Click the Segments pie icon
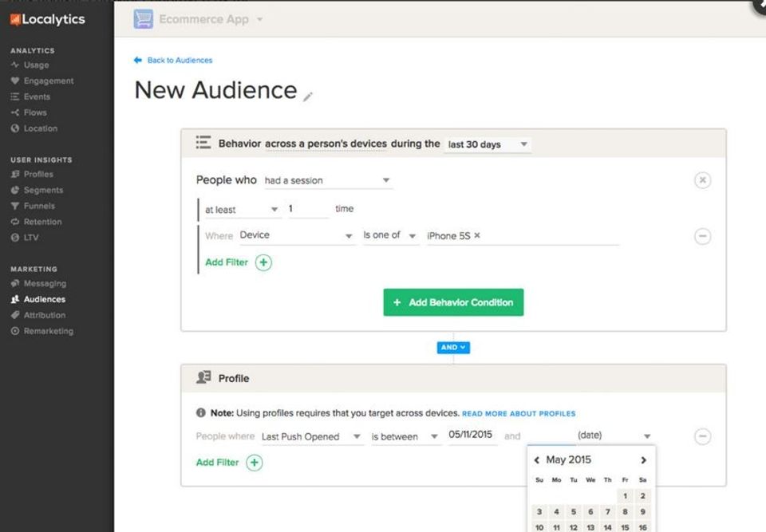Screen dimensions: 766x532 (15, 190)
